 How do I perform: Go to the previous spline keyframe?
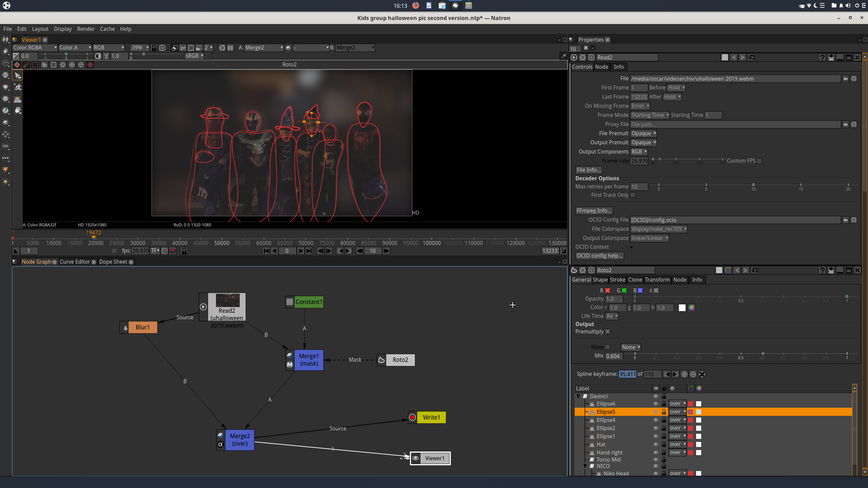[667, 374]
